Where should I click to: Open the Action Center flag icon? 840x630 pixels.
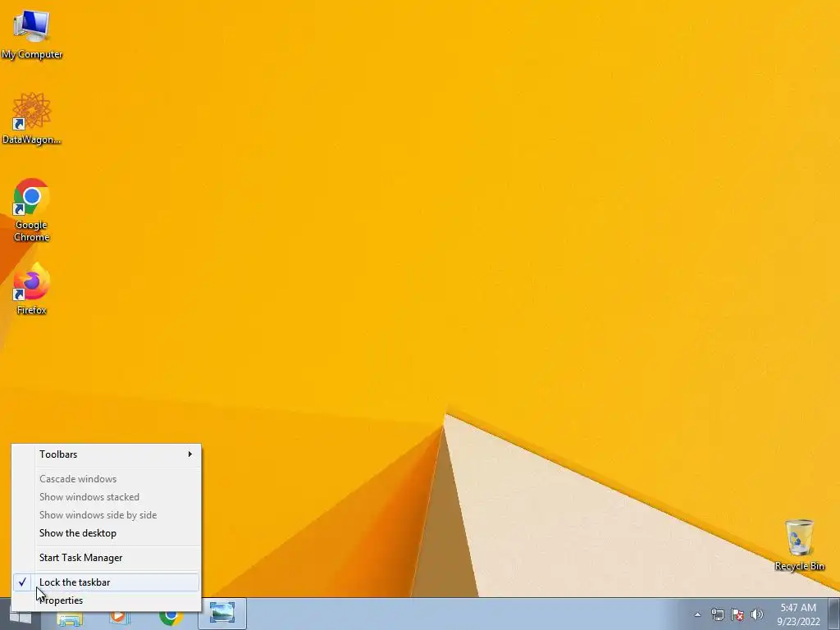(737, 614)
